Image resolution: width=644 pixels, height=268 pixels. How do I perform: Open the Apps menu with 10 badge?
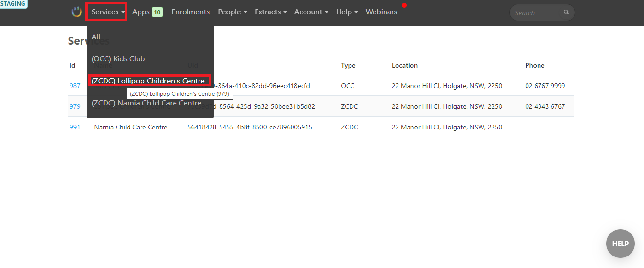point(147,12)
